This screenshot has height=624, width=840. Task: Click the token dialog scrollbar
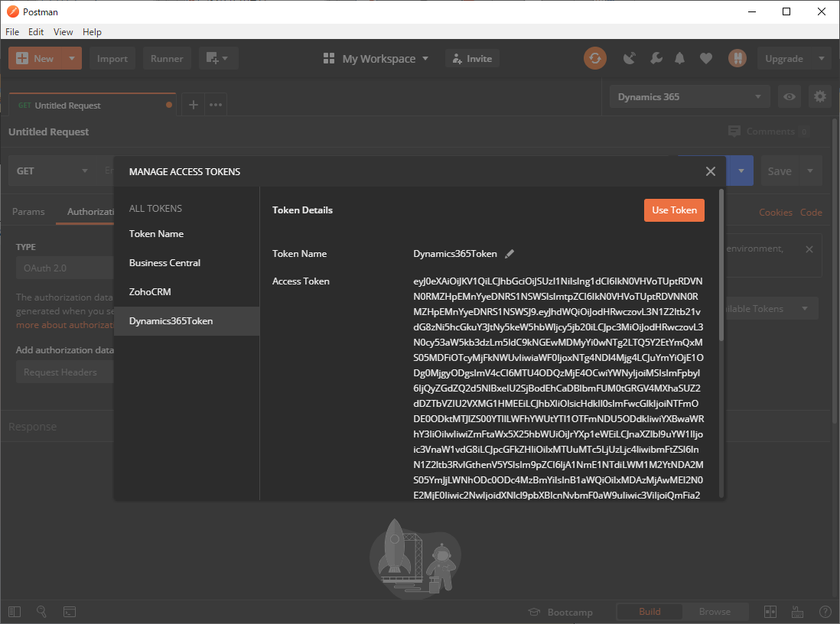click(721, 265)
